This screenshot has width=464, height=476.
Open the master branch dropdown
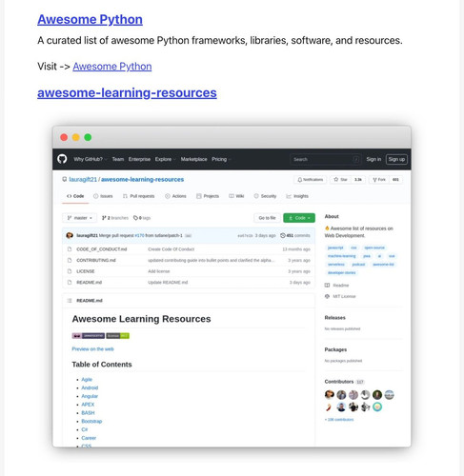click(80, 218)
